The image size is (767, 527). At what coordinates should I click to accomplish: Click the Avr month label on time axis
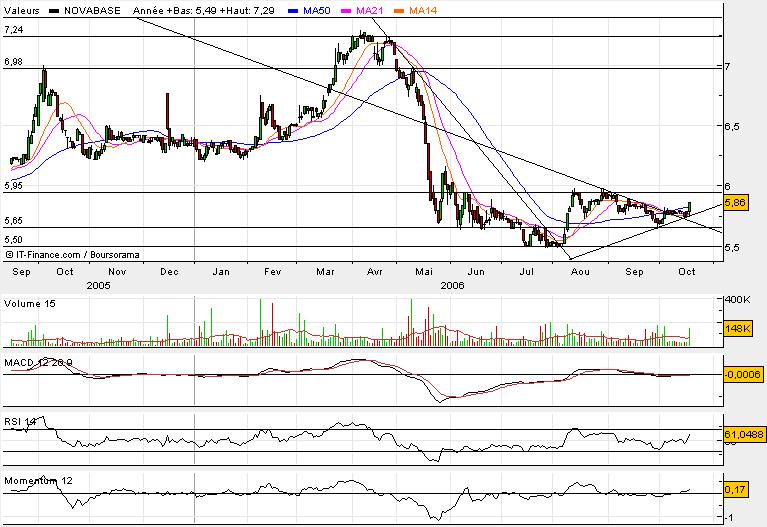(x=375, y=272)
